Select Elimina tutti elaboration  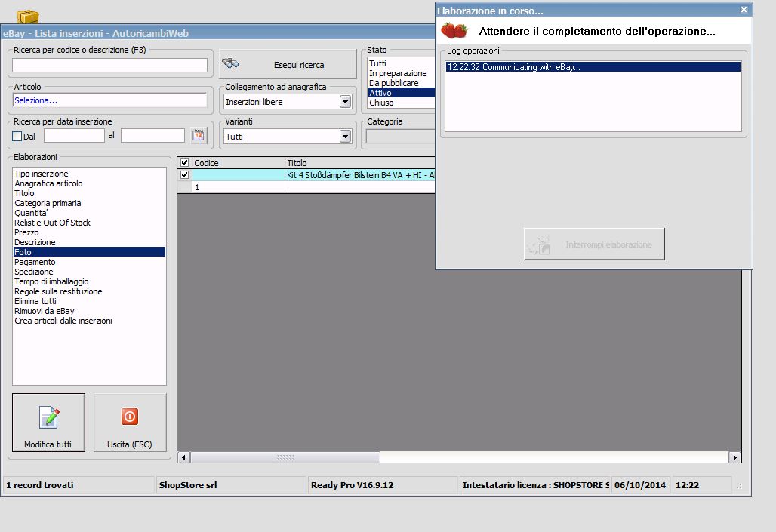(89, 301)
